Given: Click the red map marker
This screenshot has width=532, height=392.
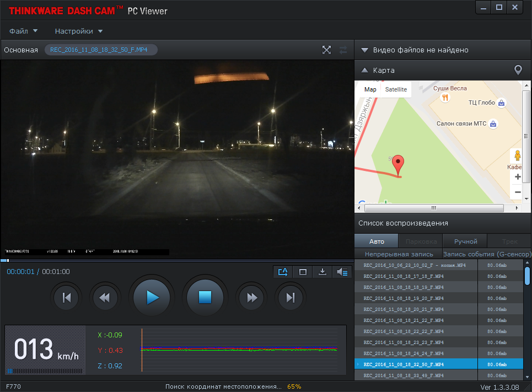Looking at the screenshot, I should coord(398,165).
